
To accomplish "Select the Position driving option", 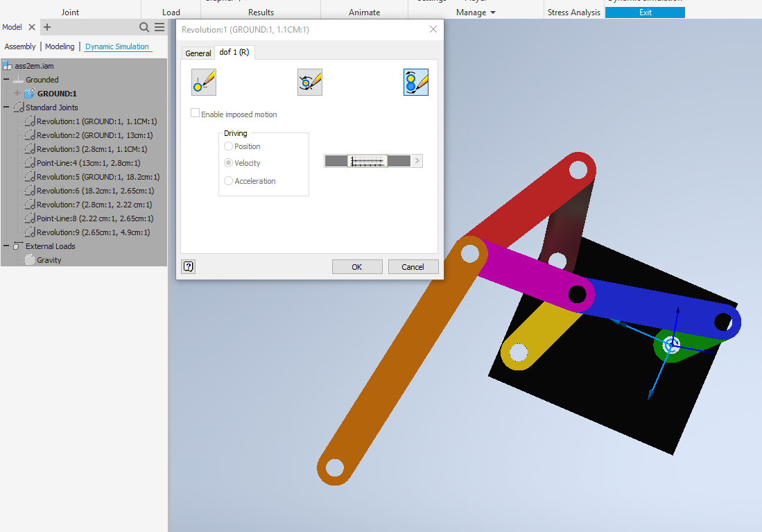I will (228, 146).
